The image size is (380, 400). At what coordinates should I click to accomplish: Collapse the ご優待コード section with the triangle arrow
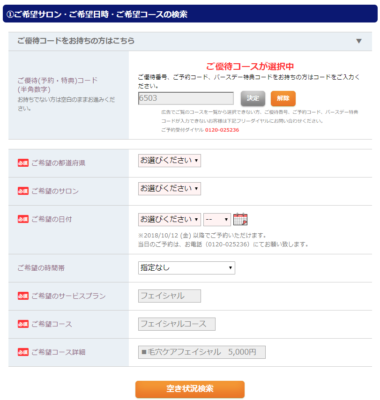(359, 41)
